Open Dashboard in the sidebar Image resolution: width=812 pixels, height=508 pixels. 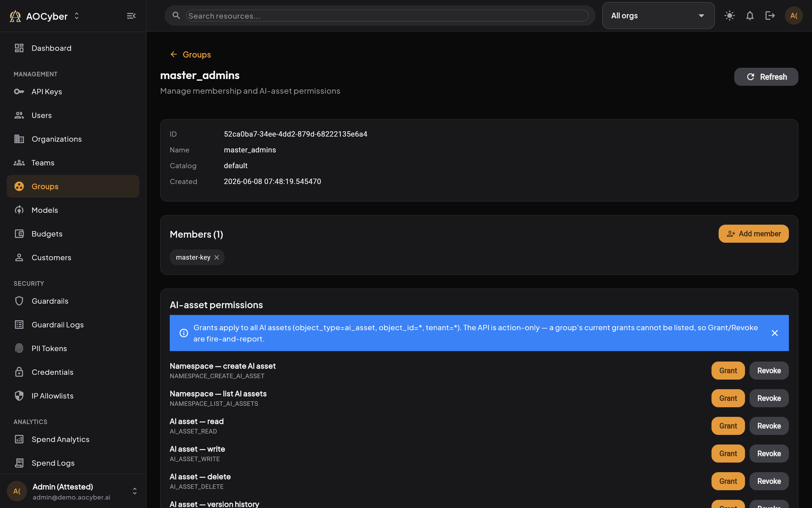pyautogui.click(x=73, y=48)
